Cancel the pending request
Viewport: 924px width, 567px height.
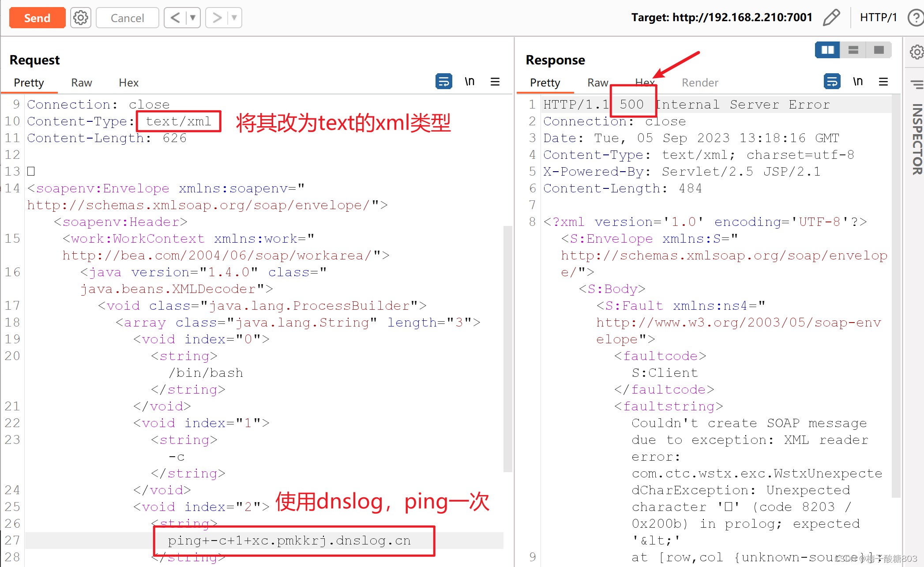127,18
